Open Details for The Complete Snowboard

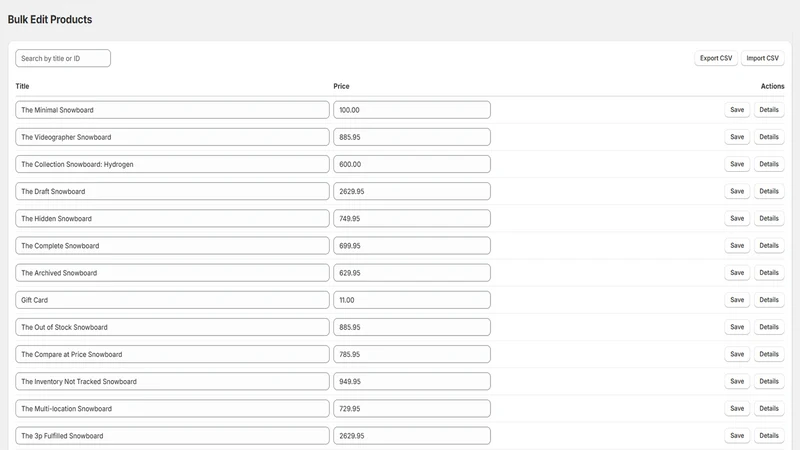point(769,245)
